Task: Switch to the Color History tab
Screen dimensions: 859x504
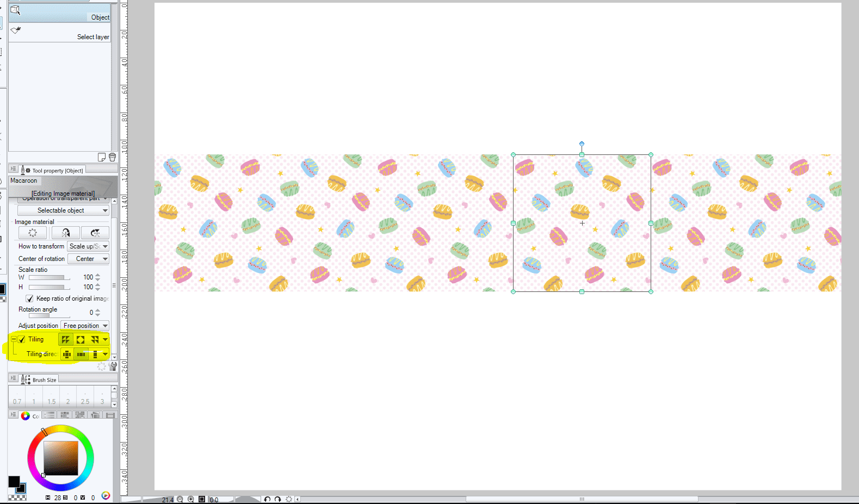Action: click(110, 415)
